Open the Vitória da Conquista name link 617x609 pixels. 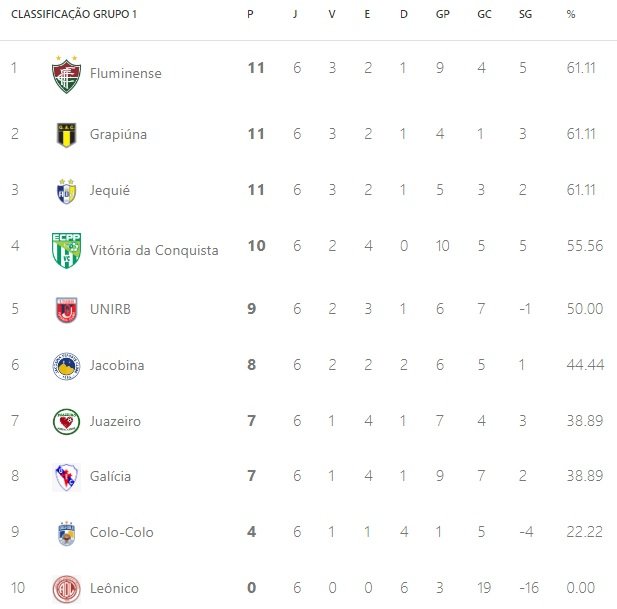(154, 250)
